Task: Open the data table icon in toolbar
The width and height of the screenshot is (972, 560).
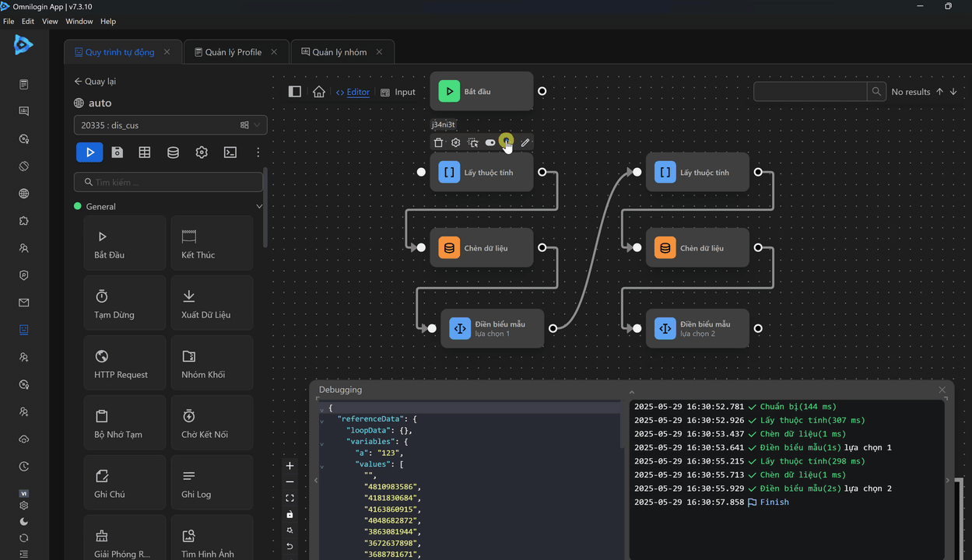Action: point(145,152)
